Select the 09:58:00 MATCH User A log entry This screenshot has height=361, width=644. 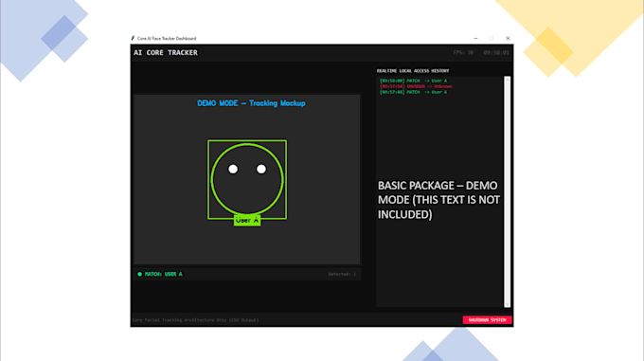[413, 81]
